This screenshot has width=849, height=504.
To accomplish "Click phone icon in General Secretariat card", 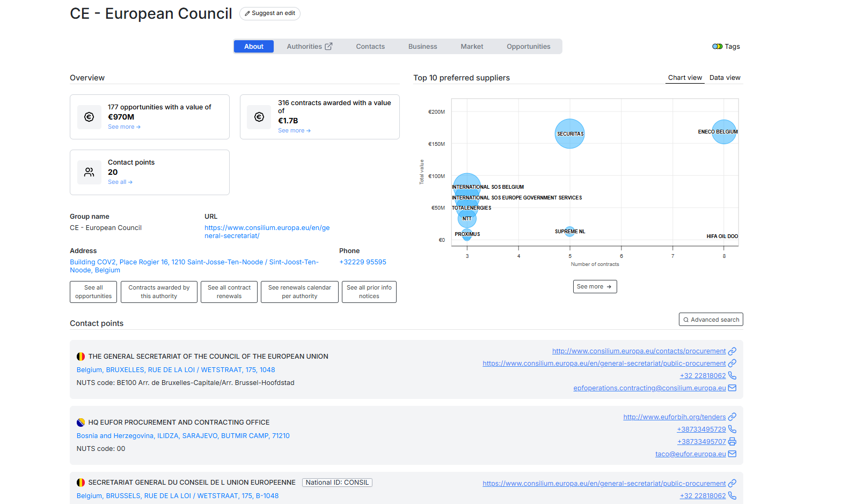I will (x=732, y=376).
